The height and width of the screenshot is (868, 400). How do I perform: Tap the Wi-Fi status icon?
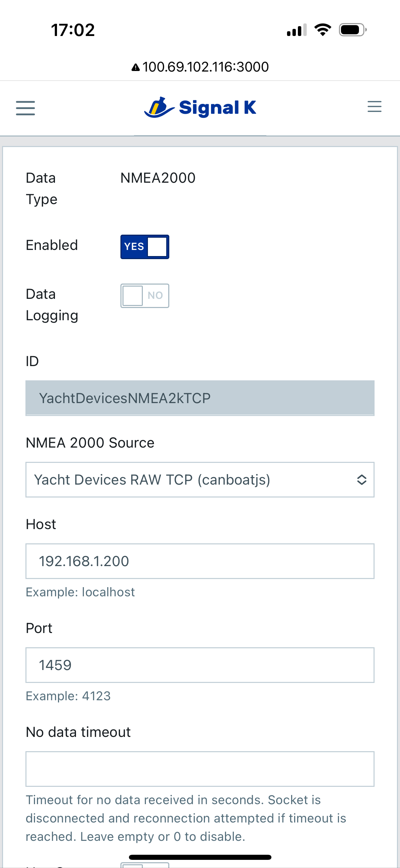(323, 30)
